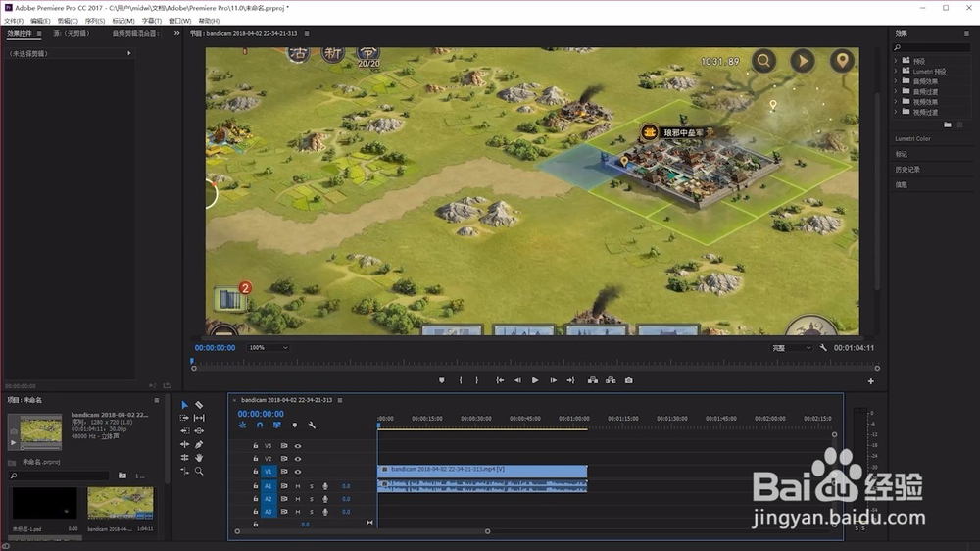Click Mark Out bracket icon
Viewport: 980px width, 551px height.
[x=477, y=380]
